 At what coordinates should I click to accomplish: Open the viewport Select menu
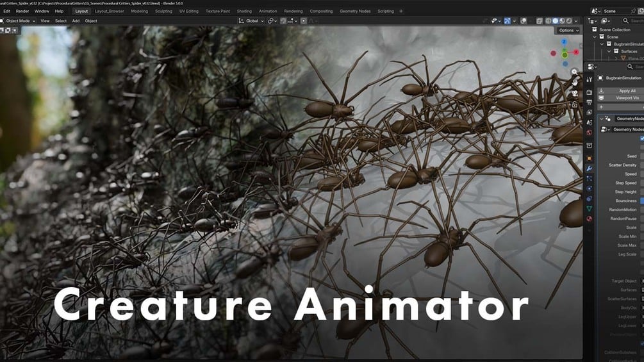(x=61, y=21)
